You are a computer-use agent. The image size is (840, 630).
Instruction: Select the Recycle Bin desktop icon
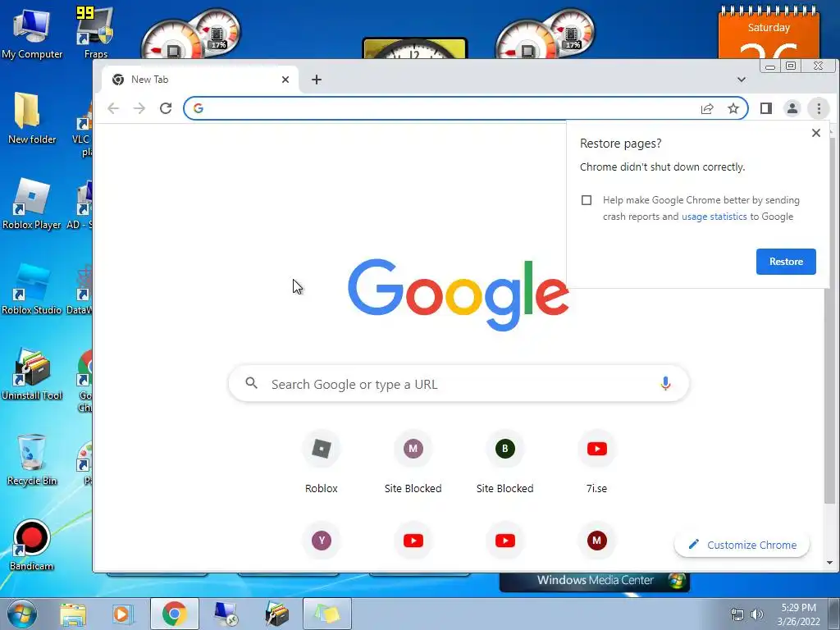pos(32,459)
